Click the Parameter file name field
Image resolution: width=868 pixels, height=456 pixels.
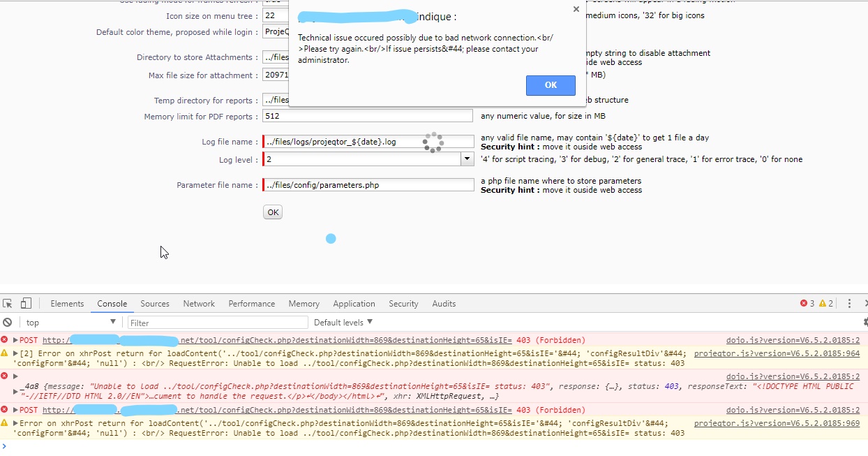[368, 185]
